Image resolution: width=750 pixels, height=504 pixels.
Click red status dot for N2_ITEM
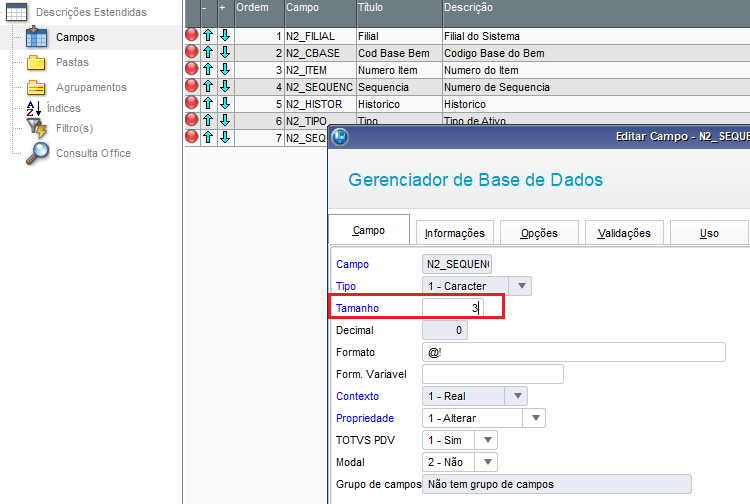click(x=192, y=69)
